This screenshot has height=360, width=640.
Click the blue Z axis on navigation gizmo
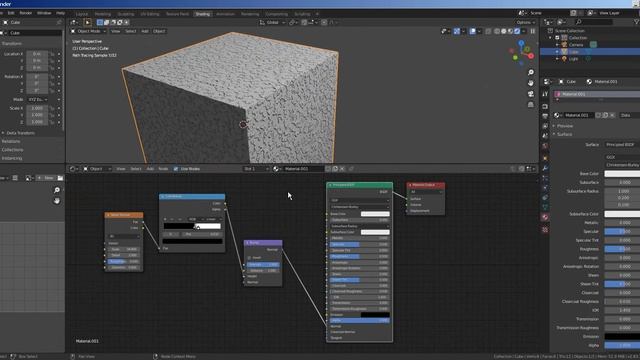(521, 43)
